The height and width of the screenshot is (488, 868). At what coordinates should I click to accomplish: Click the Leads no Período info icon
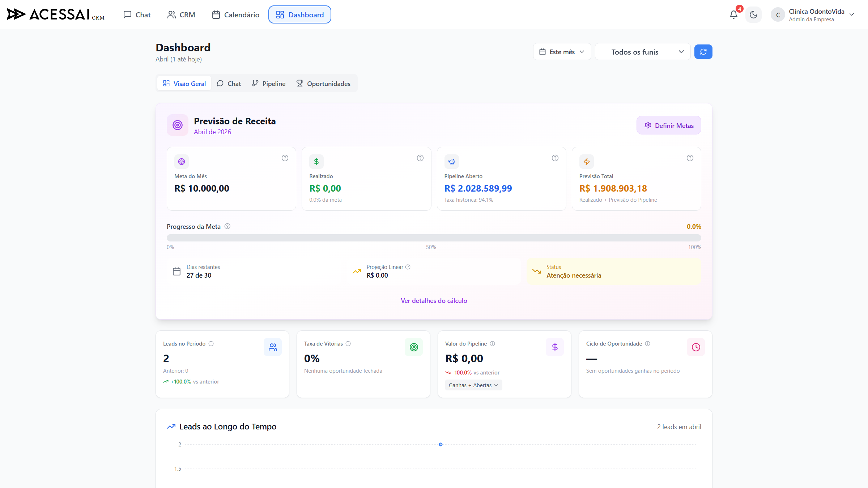pyautogui.click(x=211, y=343)
